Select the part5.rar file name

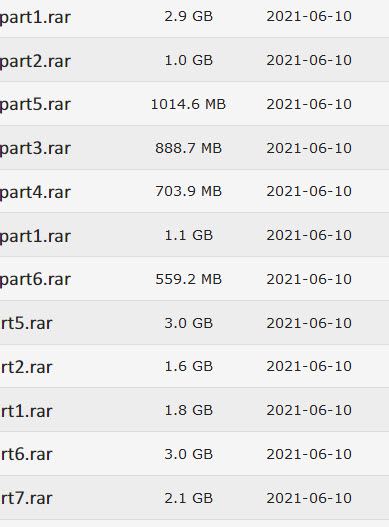35,105
